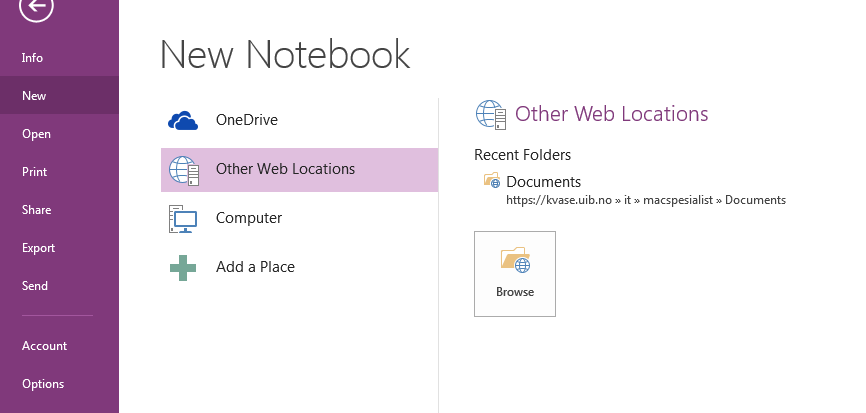Select the New menu item
The image size is (866, 413).
34,96
